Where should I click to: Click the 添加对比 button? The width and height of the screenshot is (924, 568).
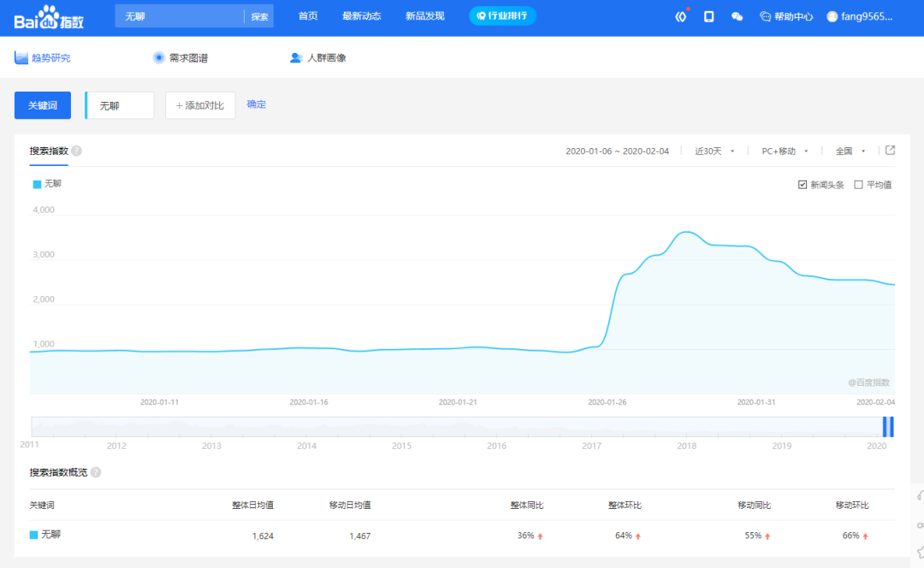pyautogui.click(x=200, y=105)
